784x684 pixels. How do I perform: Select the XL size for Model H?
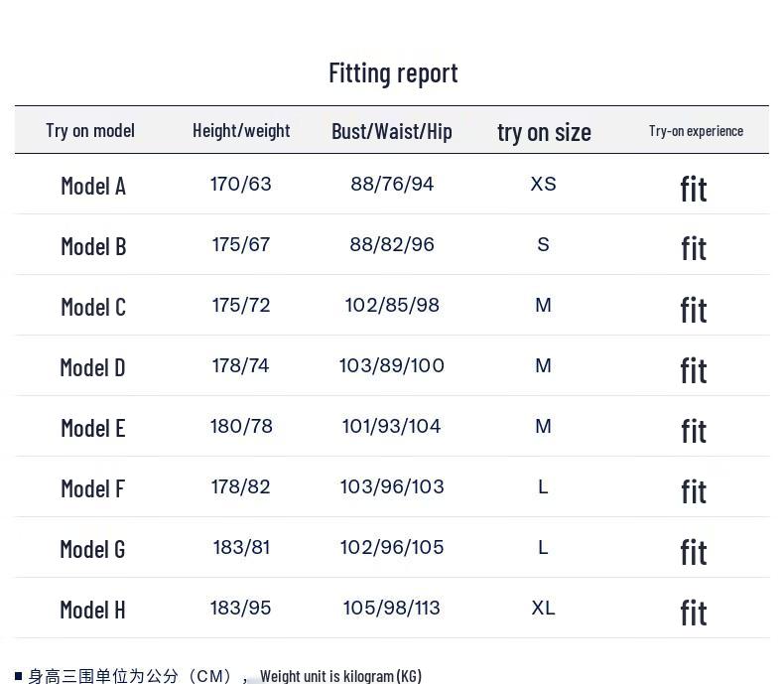[544, 608]
